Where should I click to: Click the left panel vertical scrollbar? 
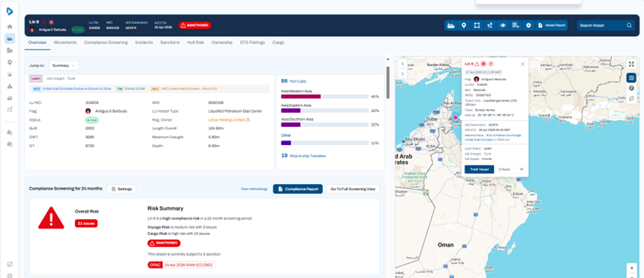click(388, 82)
